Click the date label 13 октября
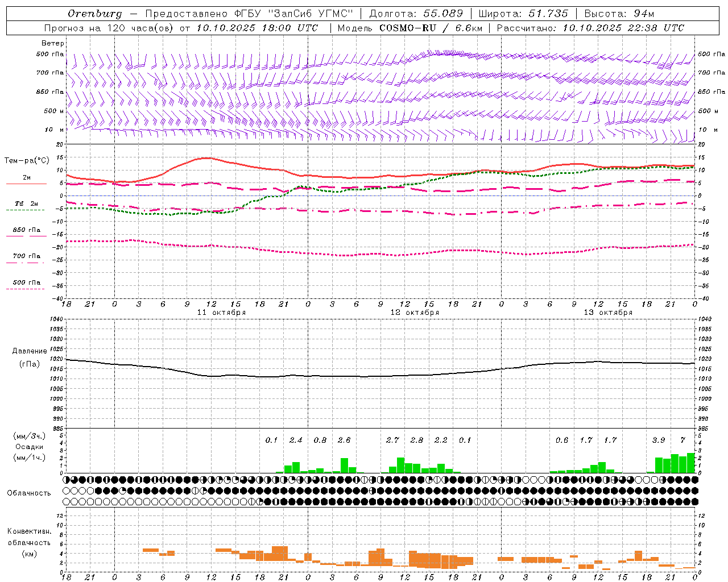This screenshot has width=728, height=582. (608, 313)
